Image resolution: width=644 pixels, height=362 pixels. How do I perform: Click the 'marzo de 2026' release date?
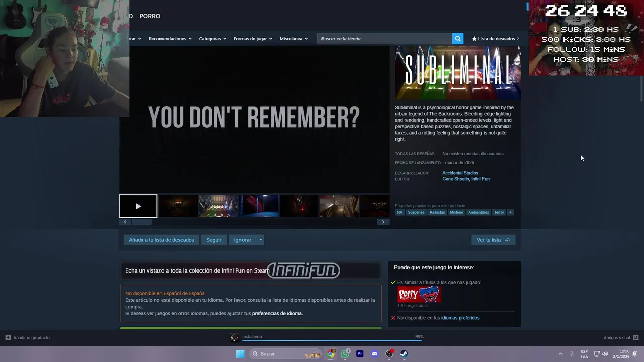pyautogui.click(x=460, y=163)
